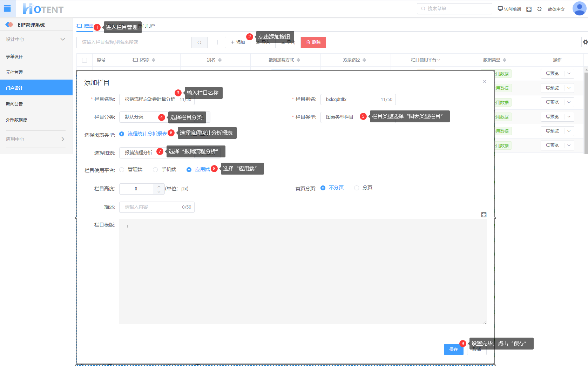Select the 管理端 platform radio
588x366 pixels.
[122, 170]
